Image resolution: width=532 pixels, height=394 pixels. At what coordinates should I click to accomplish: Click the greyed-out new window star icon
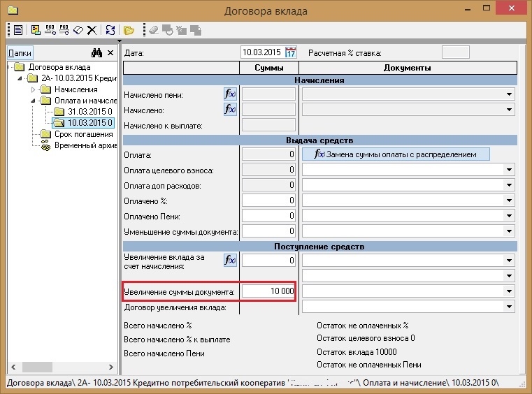click(181, 30)
